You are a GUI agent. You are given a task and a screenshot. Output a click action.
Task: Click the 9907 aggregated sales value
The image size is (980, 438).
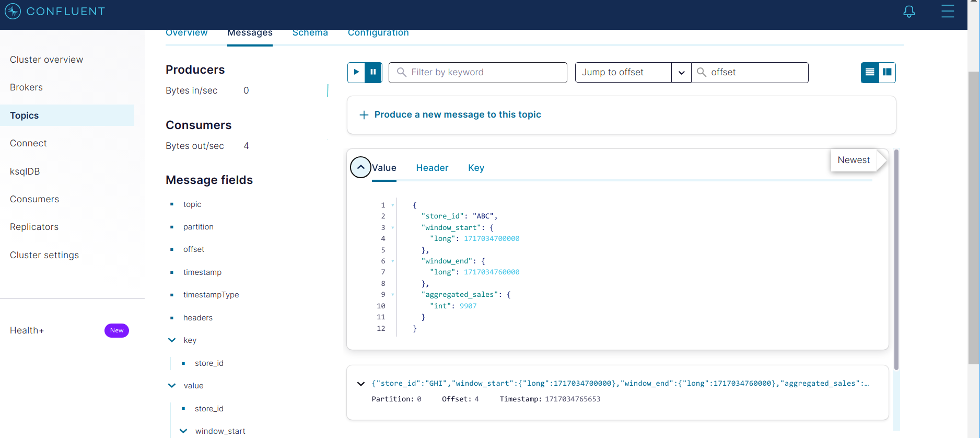468,306
